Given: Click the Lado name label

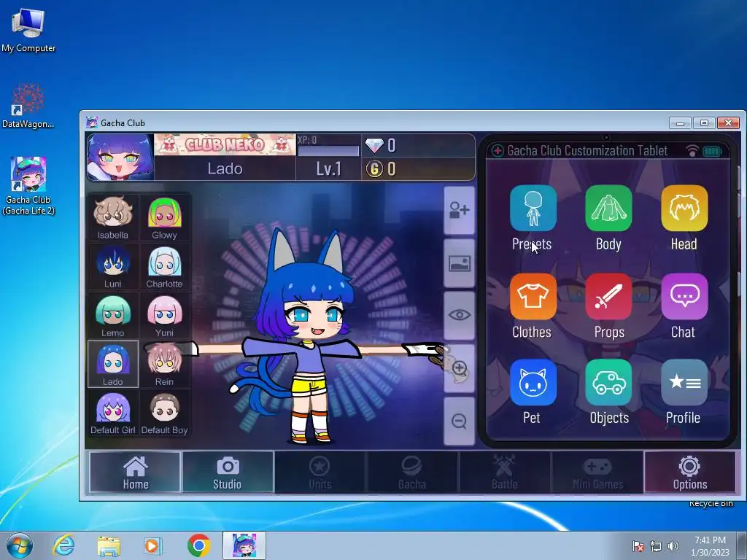Looking at the screenshot, I should tap(225, 168).
